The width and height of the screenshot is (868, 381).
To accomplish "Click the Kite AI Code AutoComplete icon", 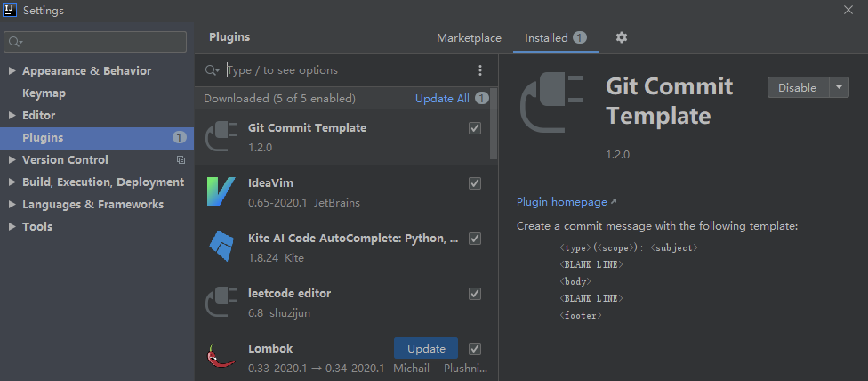I will (220, 247).
